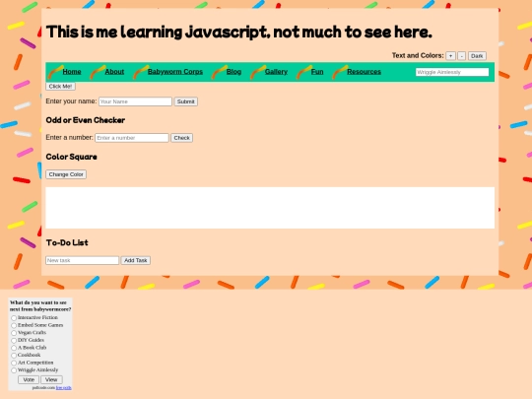The height and width of the screenshot is (399, 532).
Task: Select the Cookbook poll option
Action: [x=14, y=356]
